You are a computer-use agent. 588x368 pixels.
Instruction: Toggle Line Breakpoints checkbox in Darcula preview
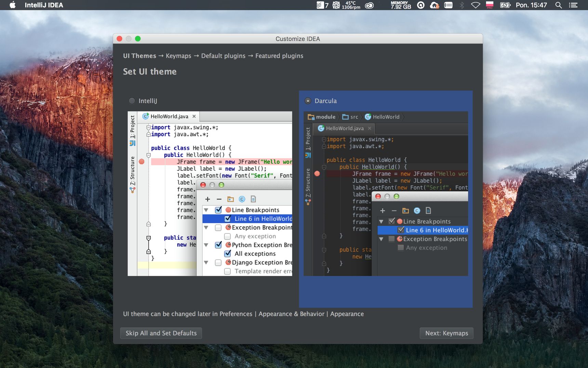(392, 221)
